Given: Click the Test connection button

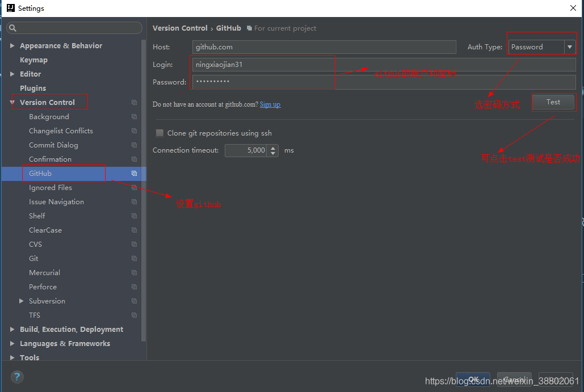Looking at the screenshot, I should coord(553,102).
